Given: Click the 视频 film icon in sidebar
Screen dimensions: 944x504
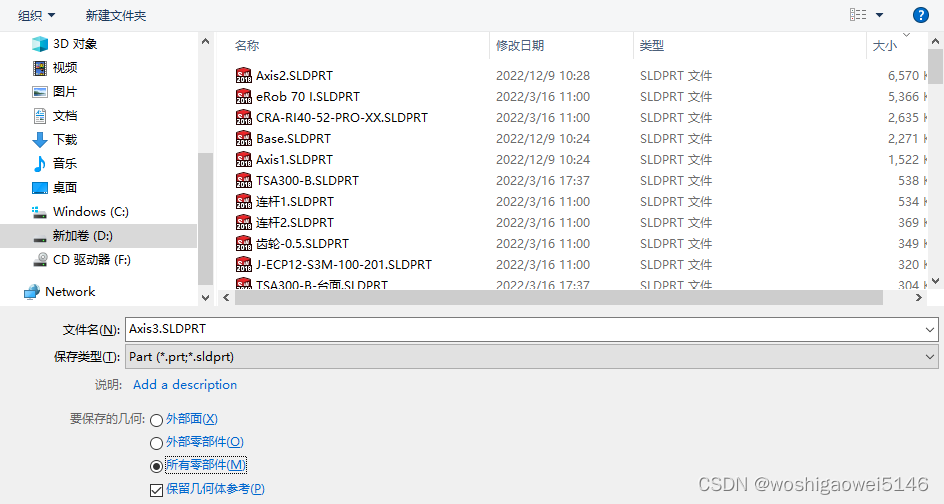Looking at the screenshot, I should (x=40, y=68).
